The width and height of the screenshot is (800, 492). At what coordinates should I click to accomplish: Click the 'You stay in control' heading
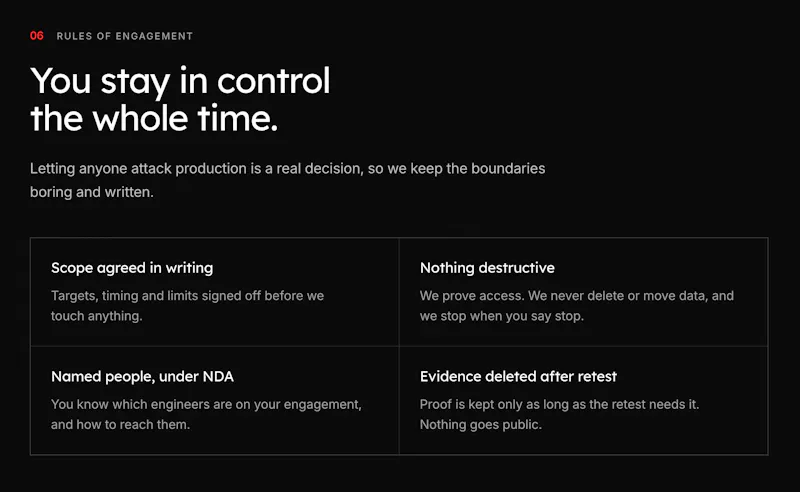pos(180,82)
